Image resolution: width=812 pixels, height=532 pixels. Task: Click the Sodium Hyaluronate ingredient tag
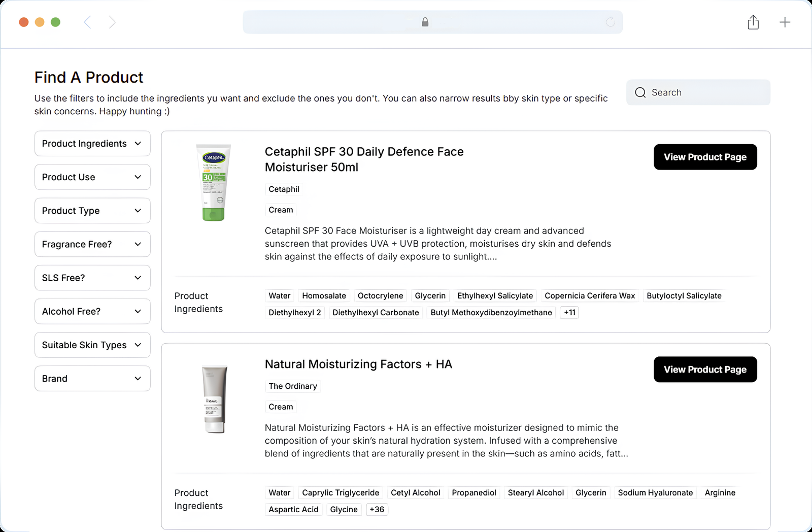[x=655, y=493]
